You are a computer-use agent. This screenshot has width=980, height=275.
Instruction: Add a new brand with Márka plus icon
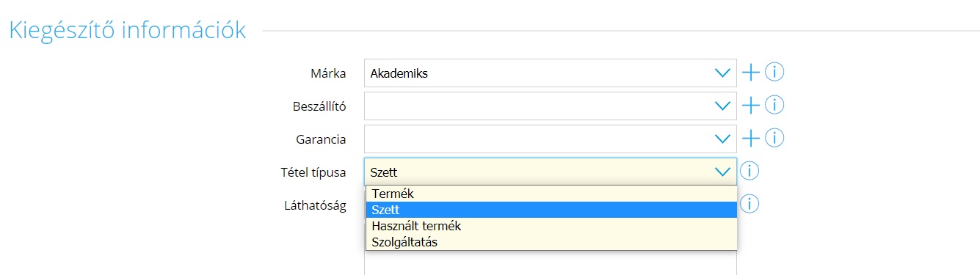[x=750, y=73]
